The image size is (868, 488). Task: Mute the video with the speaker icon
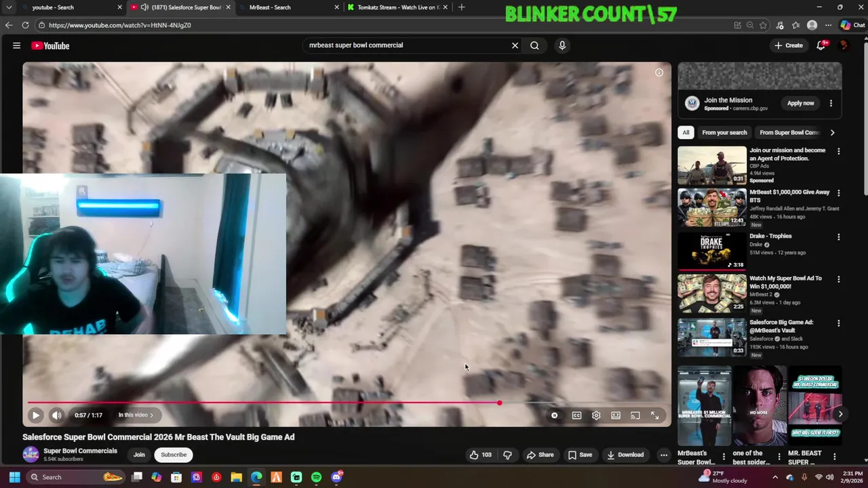57,415
